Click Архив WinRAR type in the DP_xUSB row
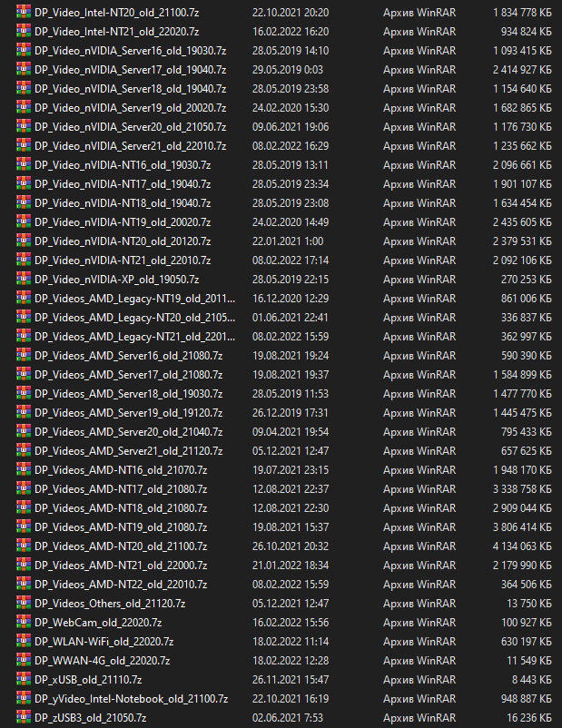This screenshot has height=728, width=562. (x=419, y=679)
